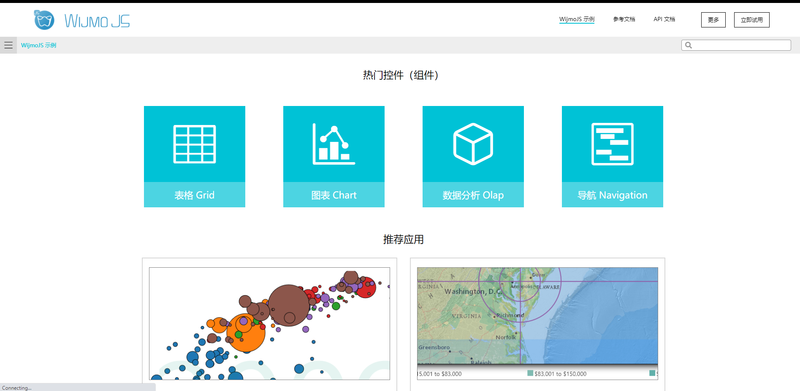800x391 pixels.
Task: Click the 立即试用 button
Action: click(x=752, y=20)
